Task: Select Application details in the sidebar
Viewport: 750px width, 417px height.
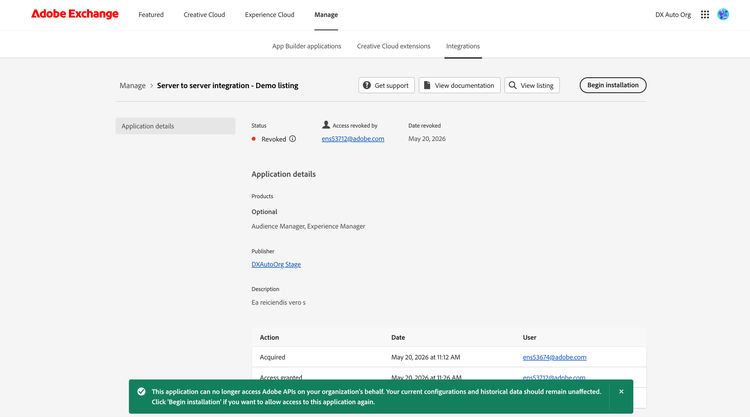Action: point(176,126)
